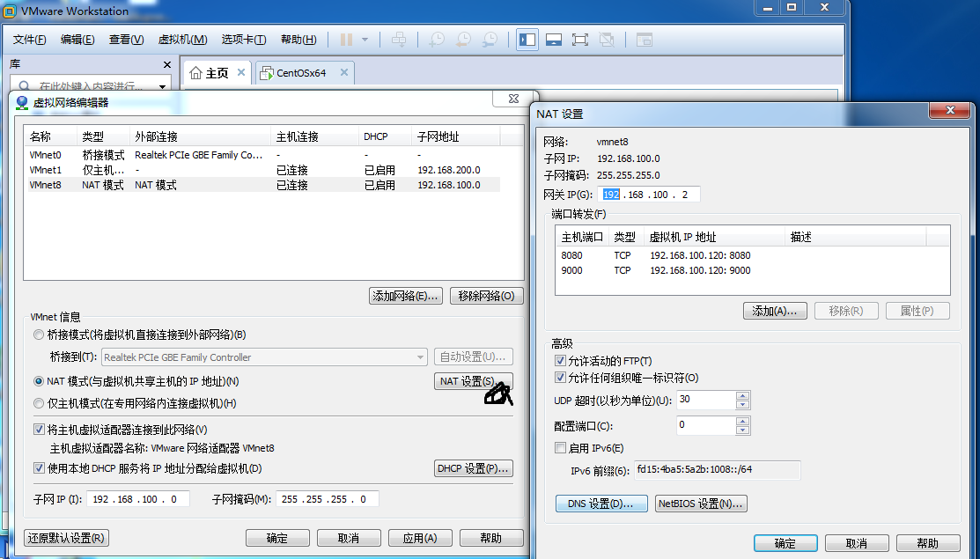Screen dimensions: 980x559
Task: Open the 桥接到 adapter combo box
Action: tap(264, 357)
